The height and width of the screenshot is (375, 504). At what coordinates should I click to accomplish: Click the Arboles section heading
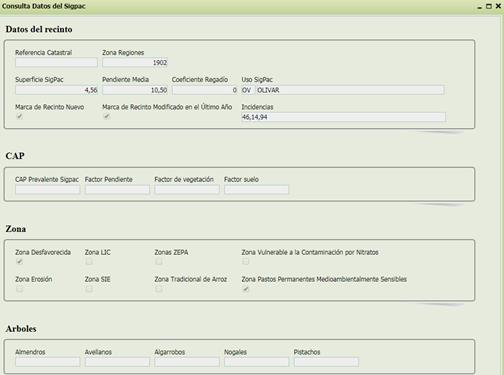tap(21, 329)
